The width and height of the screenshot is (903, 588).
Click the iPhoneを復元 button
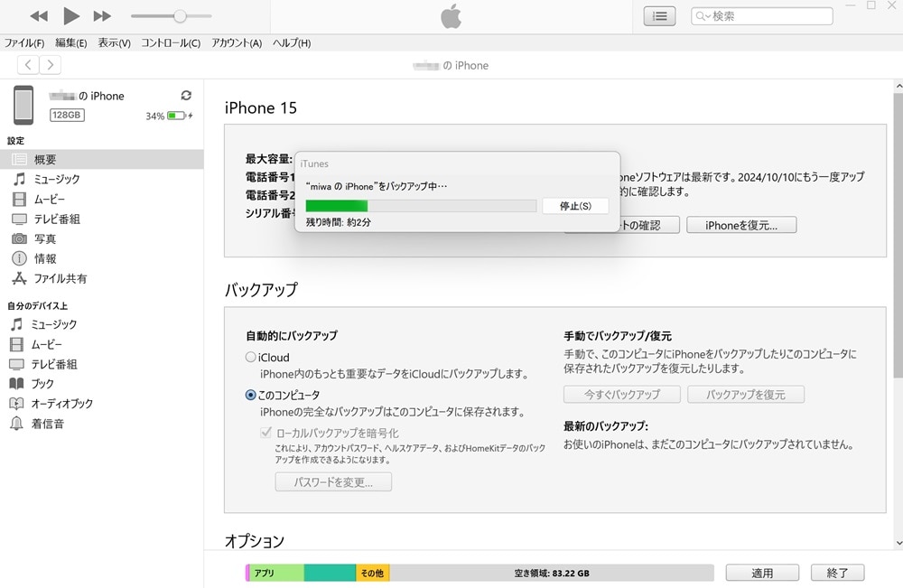click(x=741, y=225)
